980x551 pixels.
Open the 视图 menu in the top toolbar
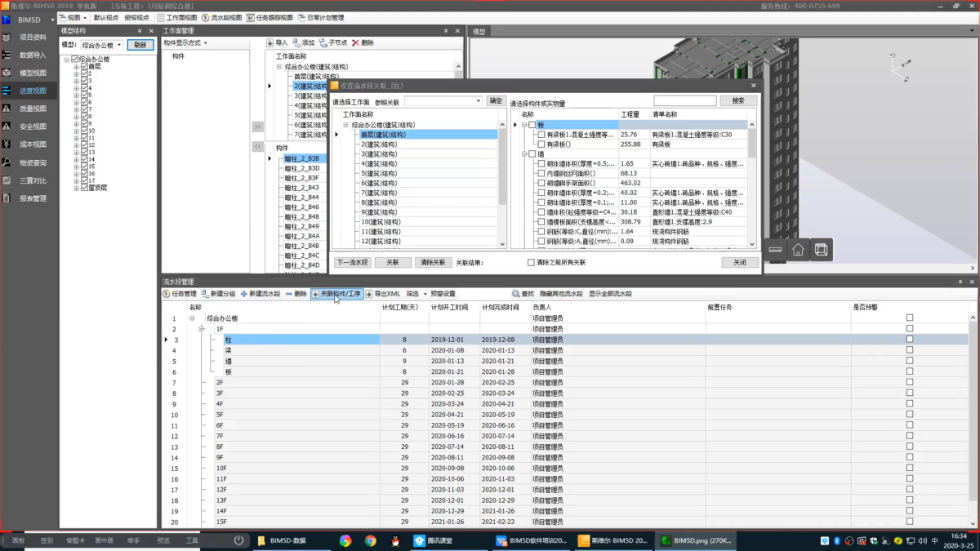74,17
